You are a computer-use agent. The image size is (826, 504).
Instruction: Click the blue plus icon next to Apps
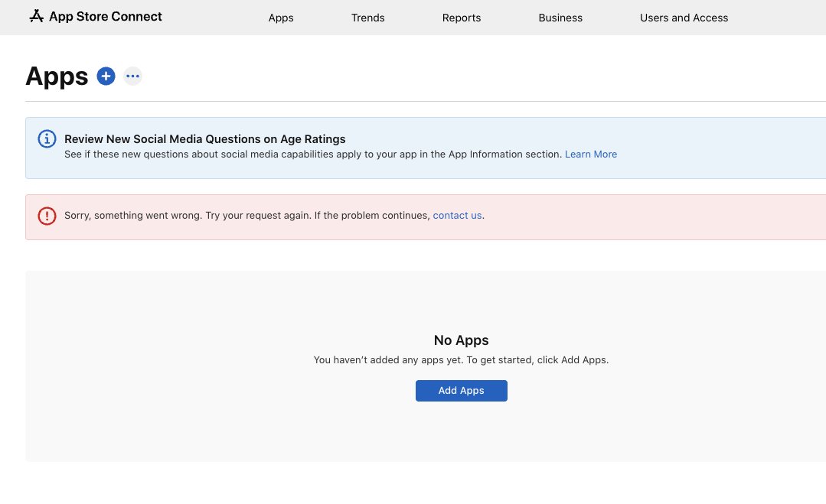pos(106,76)
